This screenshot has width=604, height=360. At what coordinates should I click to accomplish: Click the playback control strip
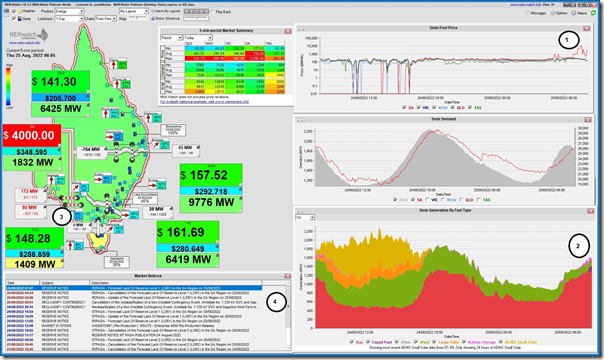196,12
